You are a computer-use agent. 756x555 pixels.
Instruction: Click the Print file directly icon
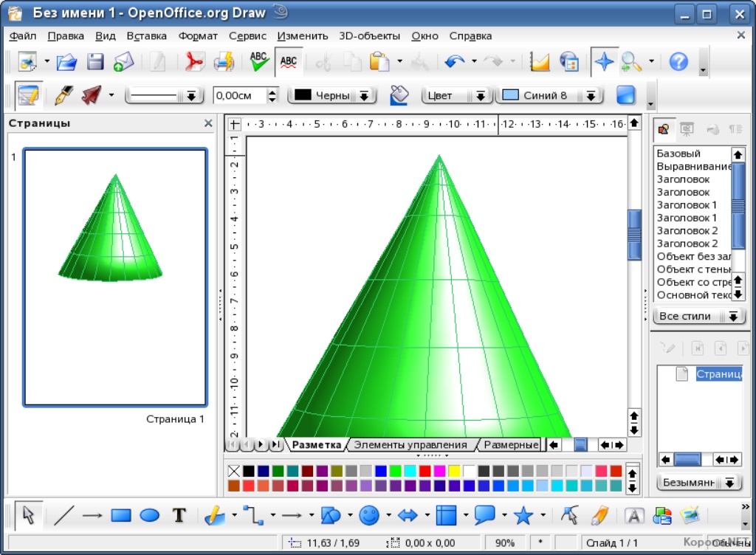(224, 62)
